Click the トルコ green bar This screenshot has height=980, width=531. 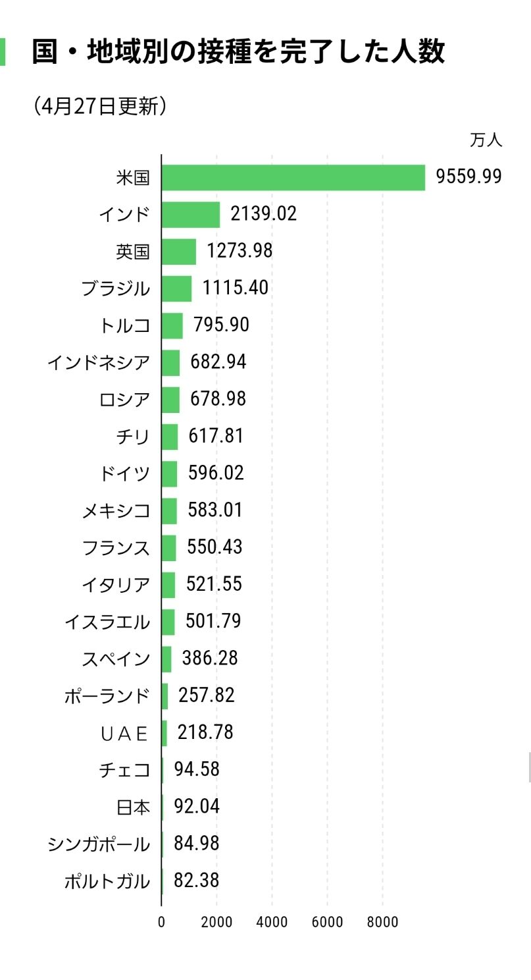[x=172, y=325]
